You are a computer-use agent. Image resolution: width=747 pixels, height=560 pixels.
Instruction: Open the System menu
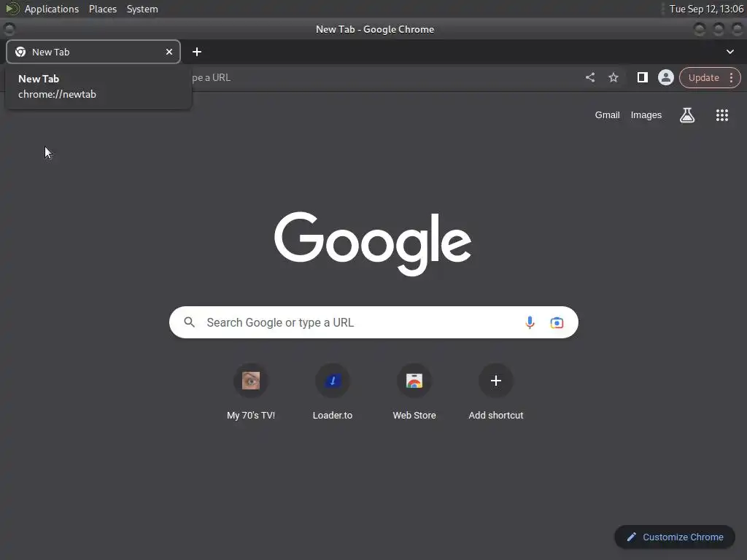[x=142, y=9]
